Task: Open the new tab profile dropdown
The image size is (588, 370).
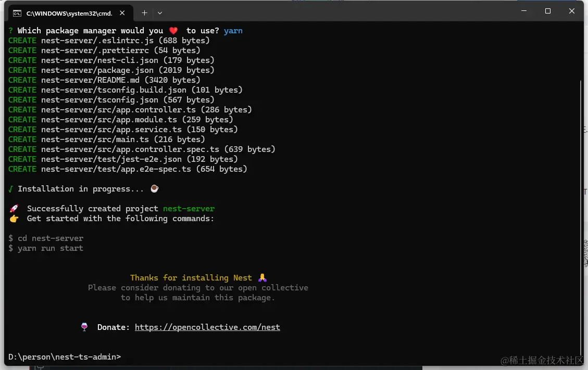Action: point(160,13)
